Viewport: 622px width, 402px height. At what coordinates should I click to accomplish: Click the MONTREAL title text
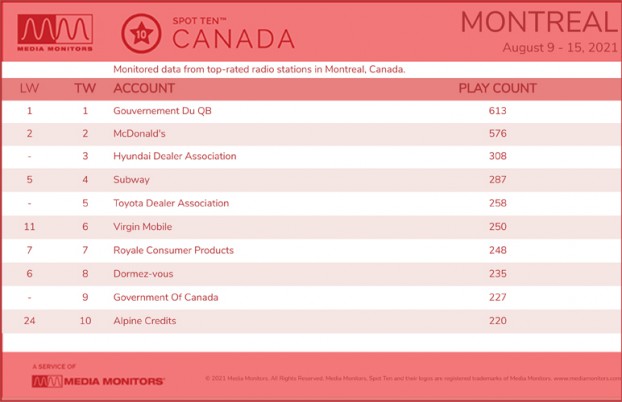[539, 22]
